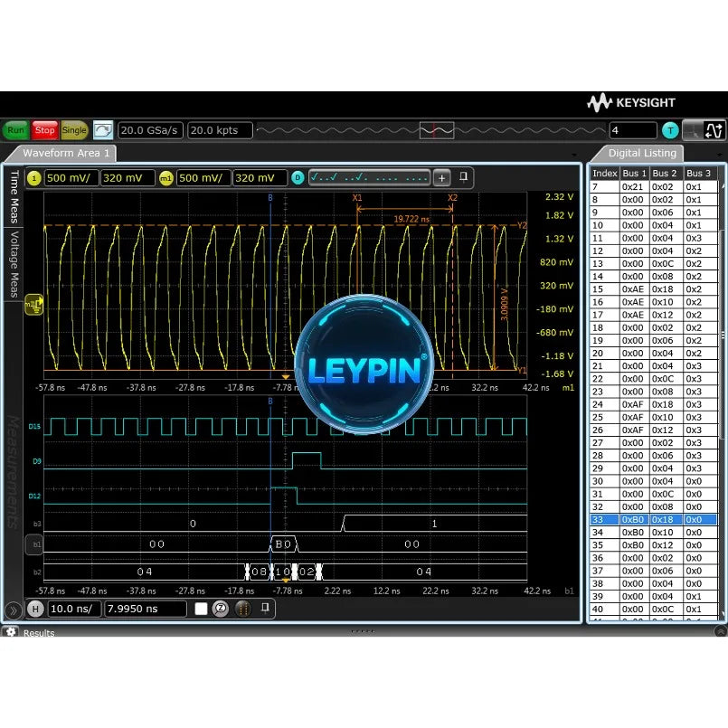Select highlighted listing row index 33
728x728 pixels.
click(653, 519)
